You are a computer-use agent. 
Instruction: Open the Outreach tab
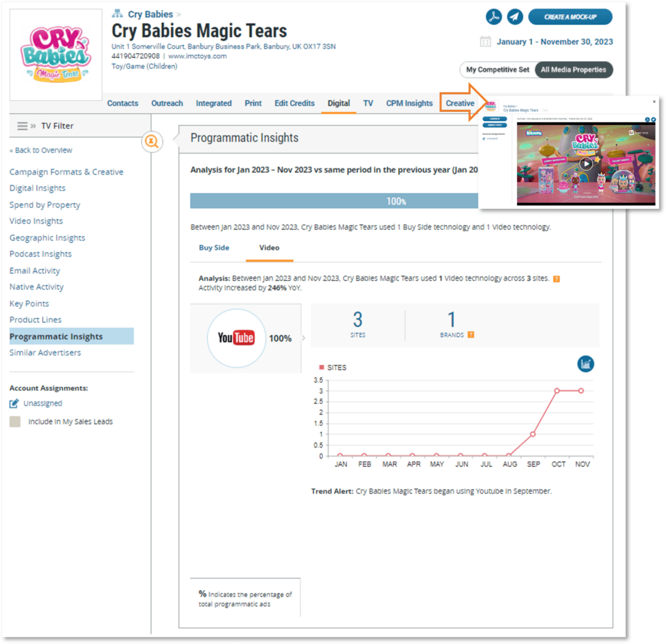pyautogui.click(x=167, y=103)
